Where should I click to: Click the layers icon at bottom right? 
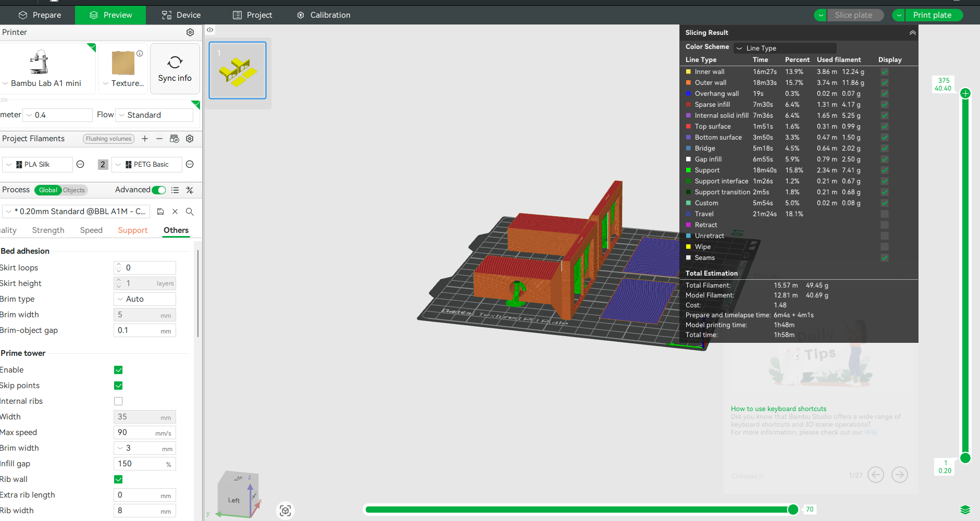coord(965,510)
